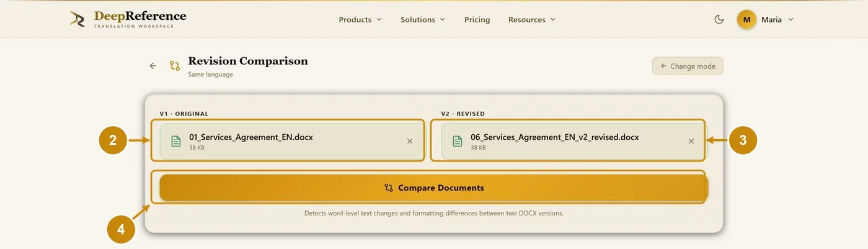Select the 01_Services_Agreement_EN.docx file name
The height and width of the screenshot is (249, 868).
pyautogui.click(x=251, y=137)
